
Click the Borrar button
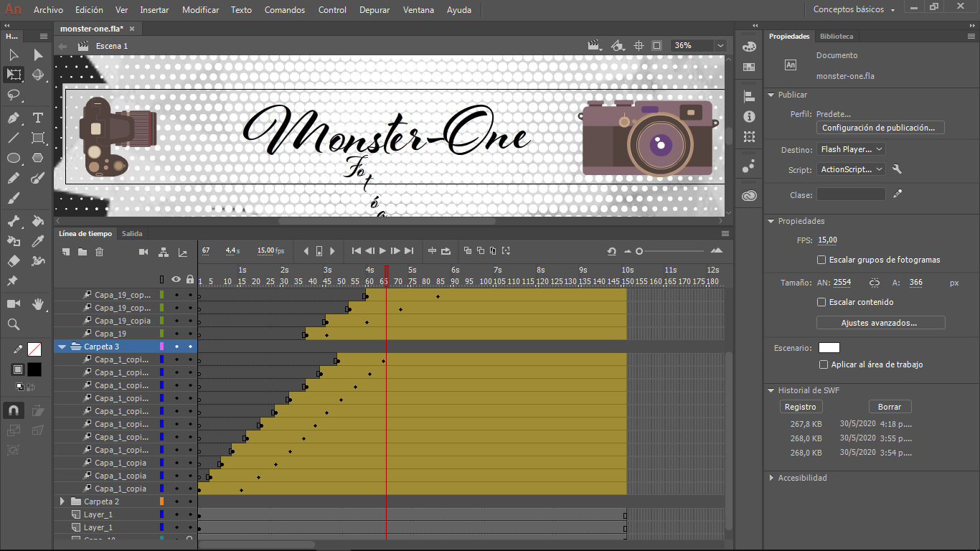890,407
